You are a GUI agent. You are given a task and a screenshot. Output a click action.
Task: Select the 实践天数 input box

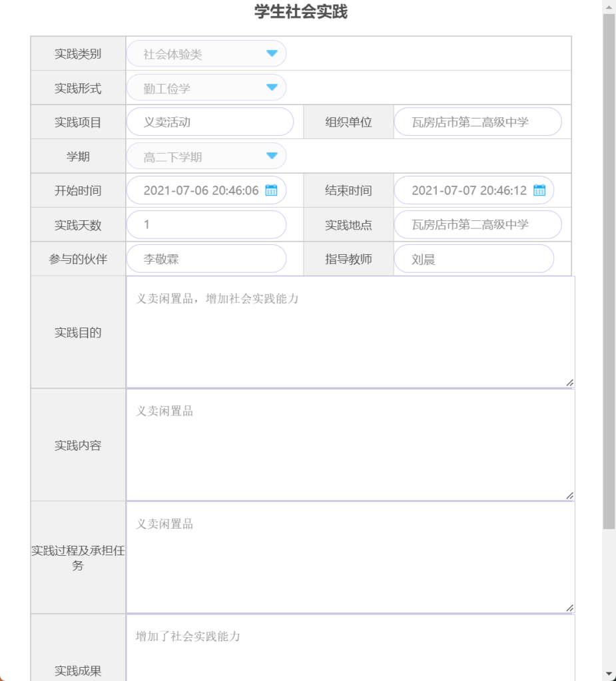pyautogui.click(x=206, y=225)
